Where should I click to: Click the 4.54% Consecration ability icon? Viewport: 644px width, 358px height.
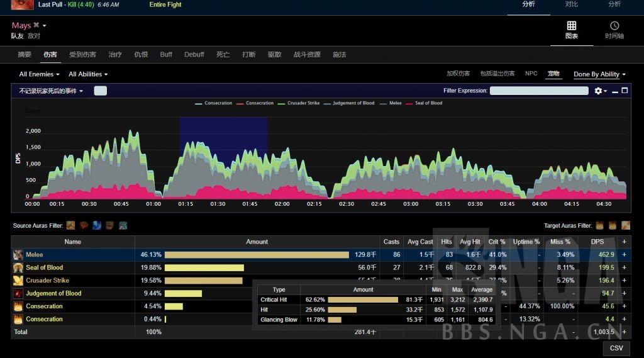(x=18, y=306)
